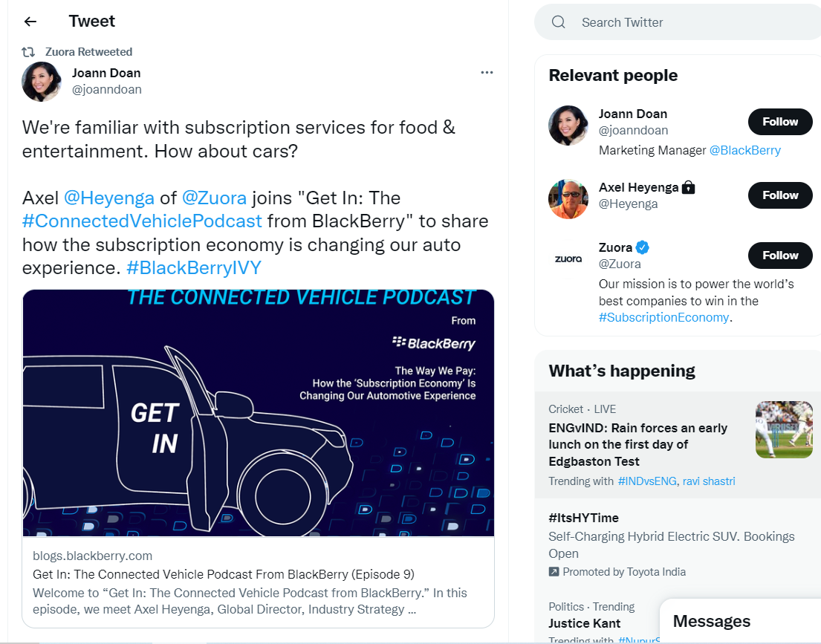
Task: Click the lock icon beside Axel Heyenga
Action: pos(689,188)
